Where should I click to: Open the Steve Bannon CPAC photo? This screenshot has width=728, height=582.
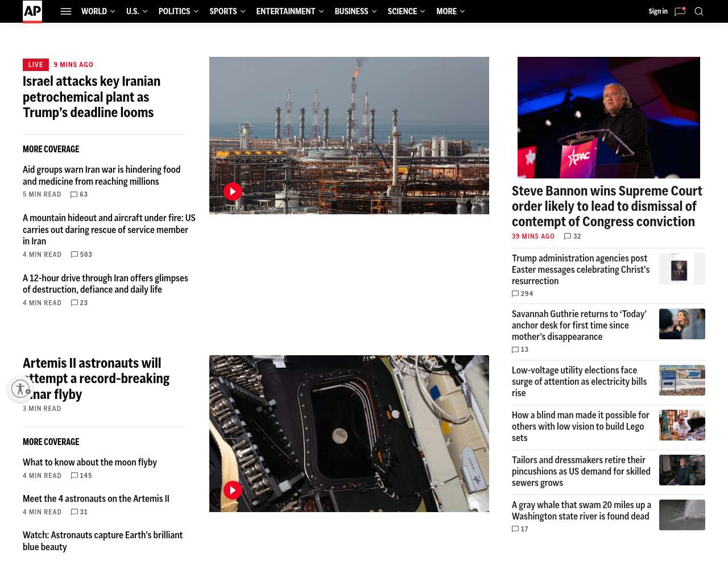point(609,118)
